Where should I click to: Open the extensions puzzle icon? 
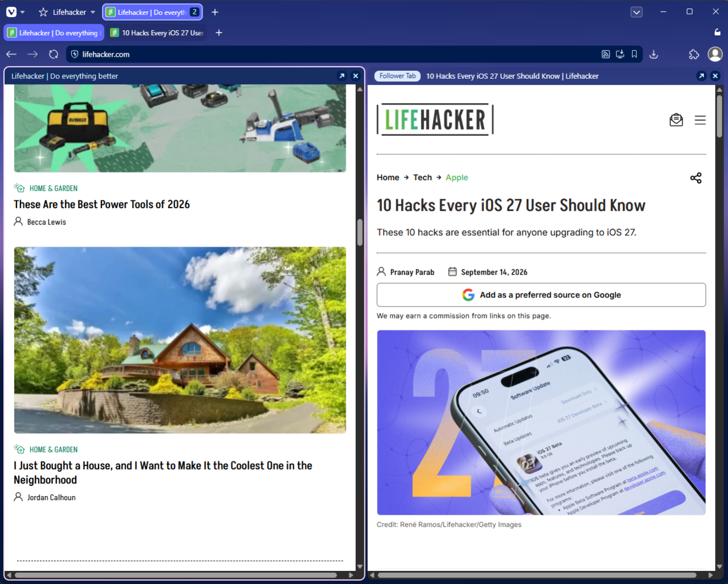coord(694,54)
